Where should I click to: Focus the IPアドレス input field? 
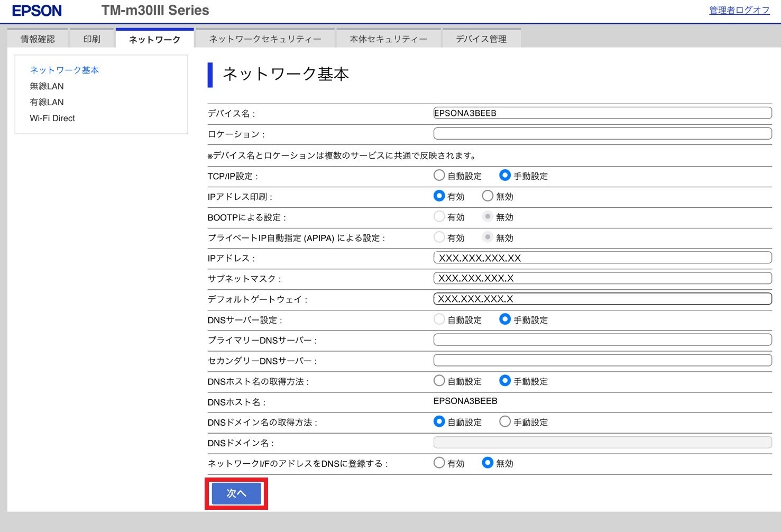click(602, 258)
